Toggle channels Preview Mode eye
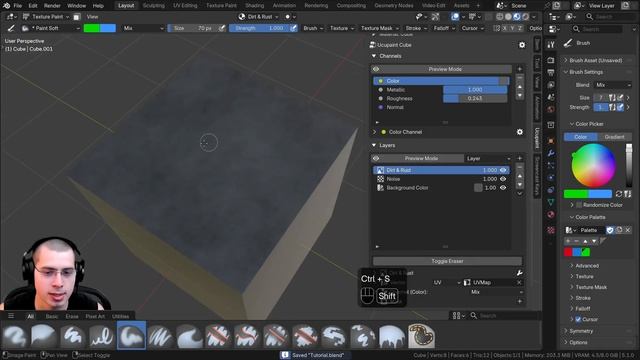The width and height of the screenshot is (640, 360). tap(376, 69)
